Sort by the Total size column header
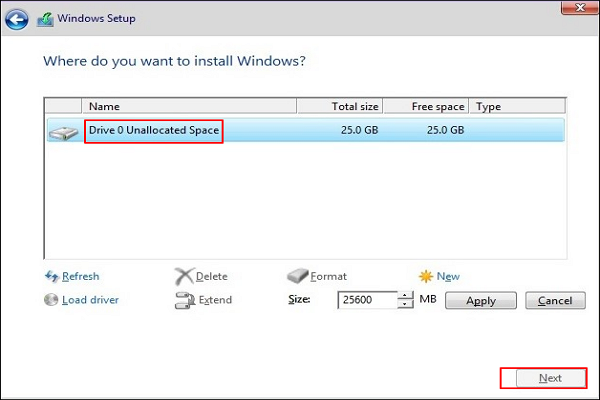 [x=340, y=106]
